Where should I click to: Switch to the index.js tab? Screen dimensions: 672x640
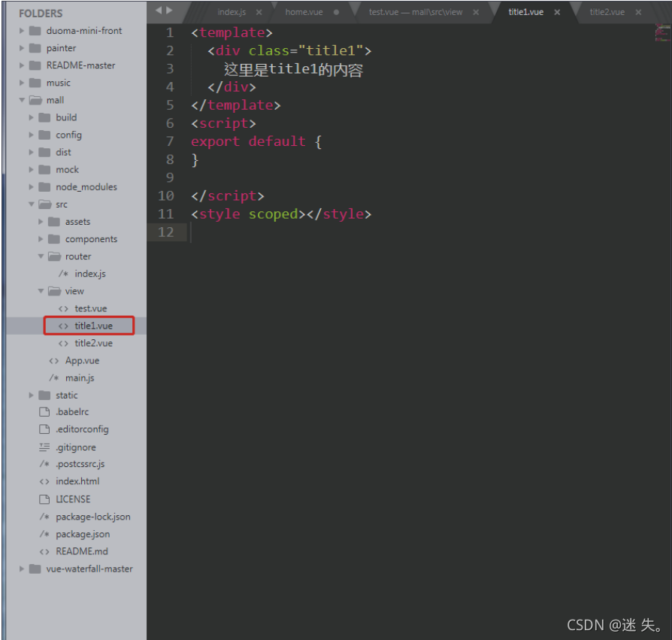[x=232, y=12]
